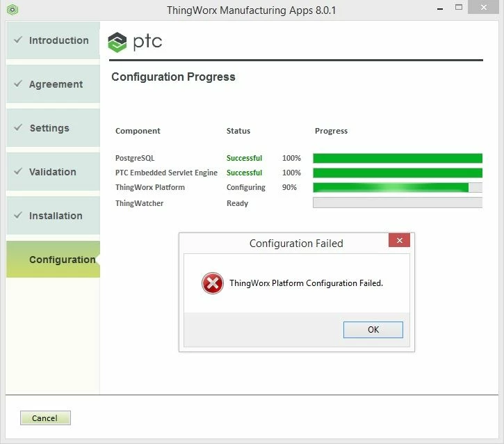Maximize the ThingWorx installer window
Viewport: 504px width, 444px height.
tap(459, 7)
